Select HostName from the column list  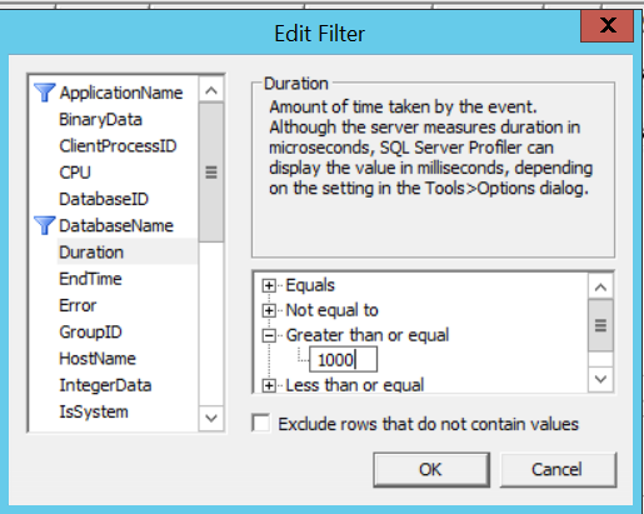tap(97, 359)
